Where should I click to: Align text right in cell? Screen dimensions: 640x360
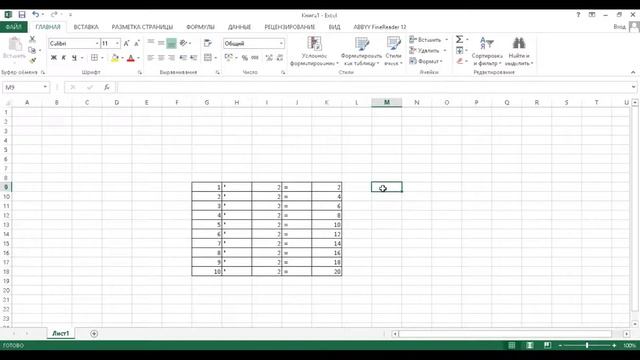click(171, 58)
